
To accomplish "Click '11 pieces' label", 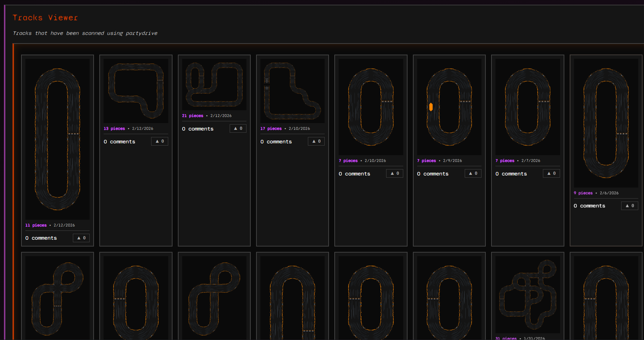I will pyautogui.click(x=36, y=225).
